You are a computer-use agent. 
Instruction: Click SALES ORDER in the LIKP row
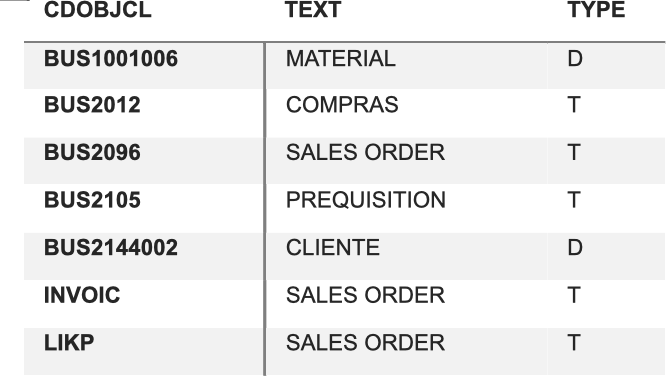(365, 343)
